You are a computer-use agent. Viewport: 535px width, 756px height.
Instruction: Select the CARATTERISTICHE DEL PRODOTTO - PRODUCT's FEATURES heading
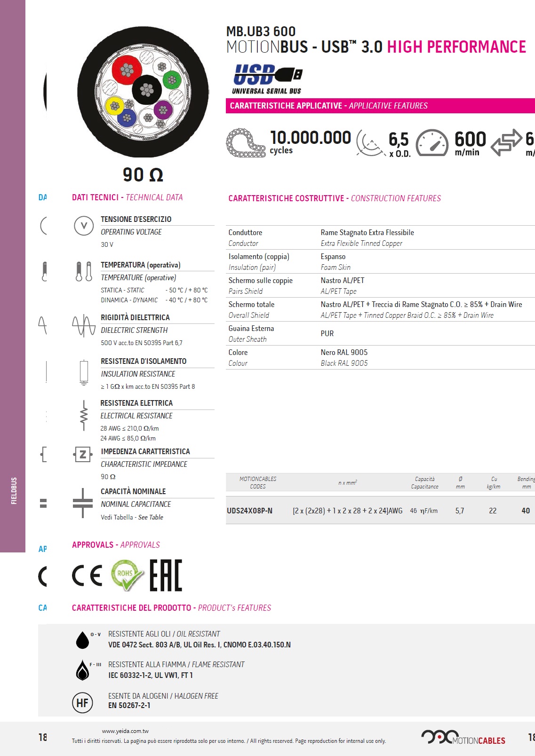tap(171, 608)
